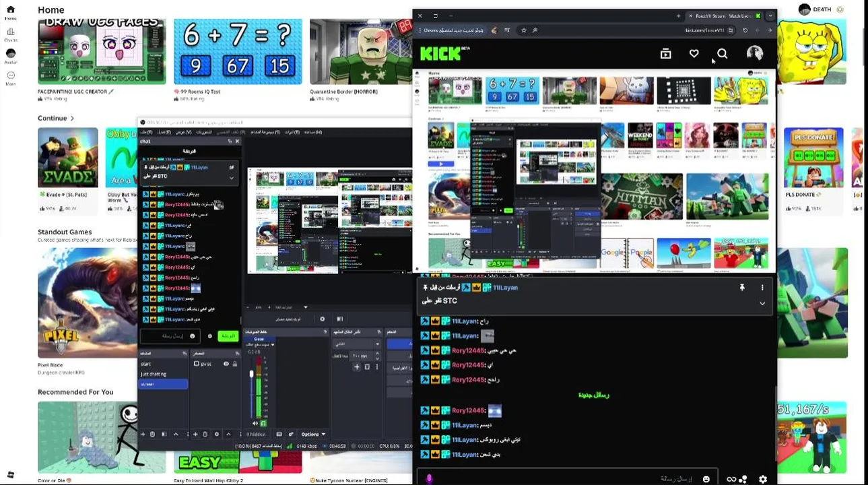Bookmark page with Chrome star icon
The image size is (868, 485).
523,30
